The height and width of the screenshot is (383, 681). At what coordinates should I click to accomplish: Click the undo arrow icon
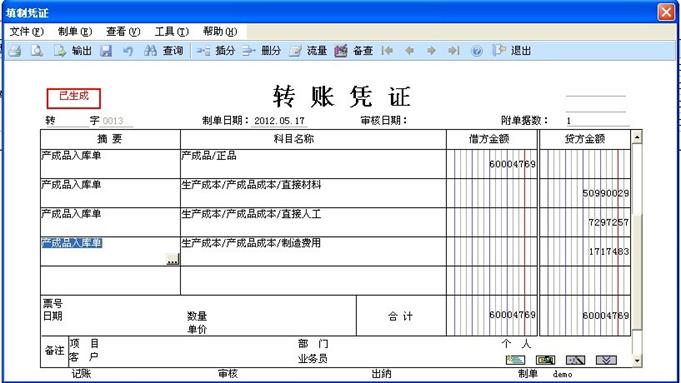pyautogui.click(x=128, y=51)
